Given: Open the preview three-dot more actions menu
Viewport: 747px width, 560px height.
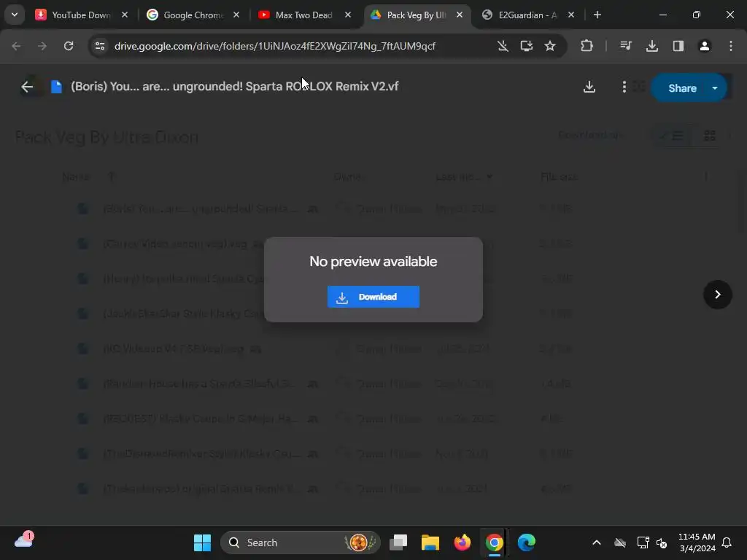Looking at the screenshot, I should pos(624,87).
